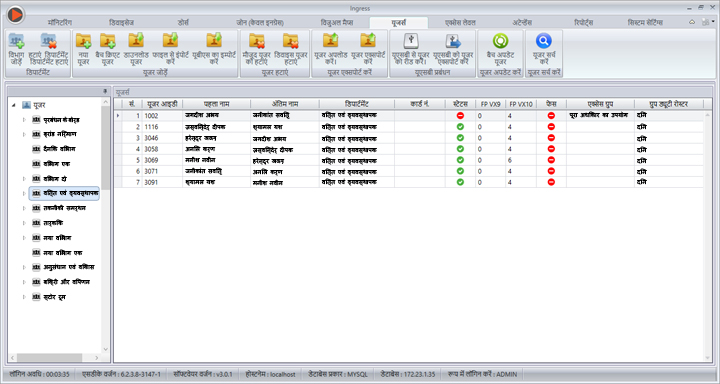Click 'होस्टनेम : localhost' in status bar
The height and width of the screenshot is (384, 720).
click(270, 374)
